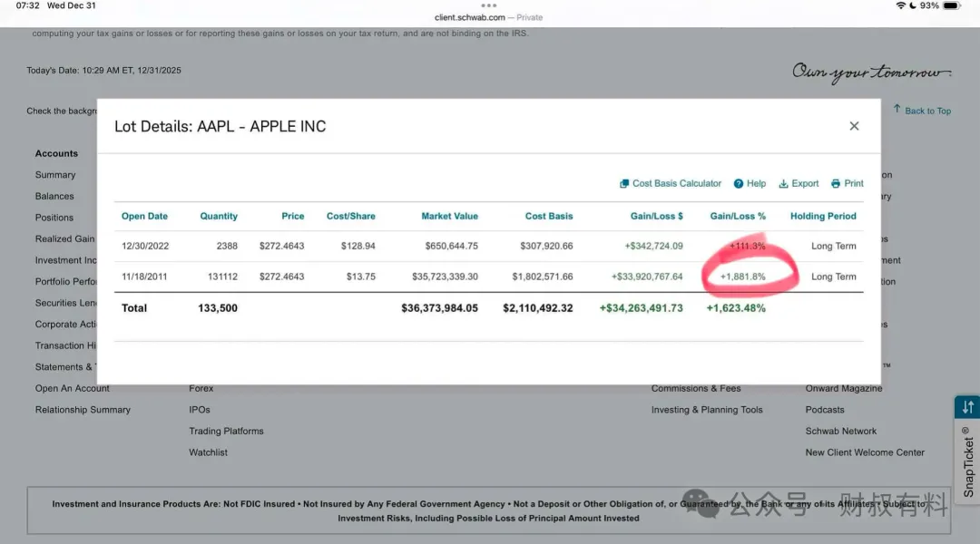
Task: Open Positions in Accounts menu
Action: 54,218
